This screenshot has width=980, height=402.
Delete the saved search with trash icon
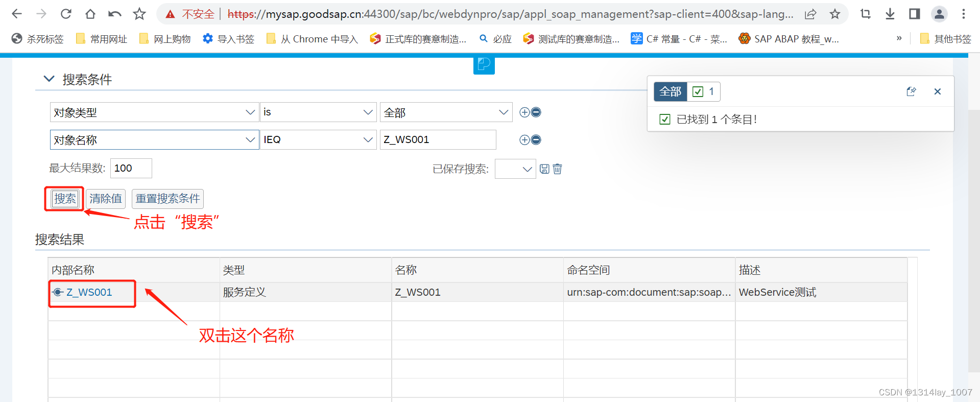point(557,169)
